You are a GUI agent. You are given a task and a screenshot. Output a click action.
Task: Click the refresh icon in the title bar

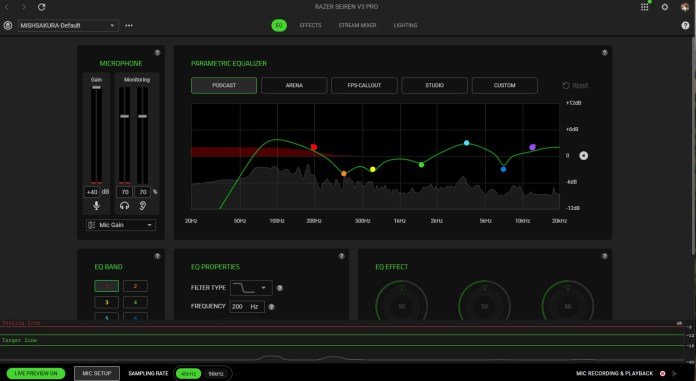[41, 7]
